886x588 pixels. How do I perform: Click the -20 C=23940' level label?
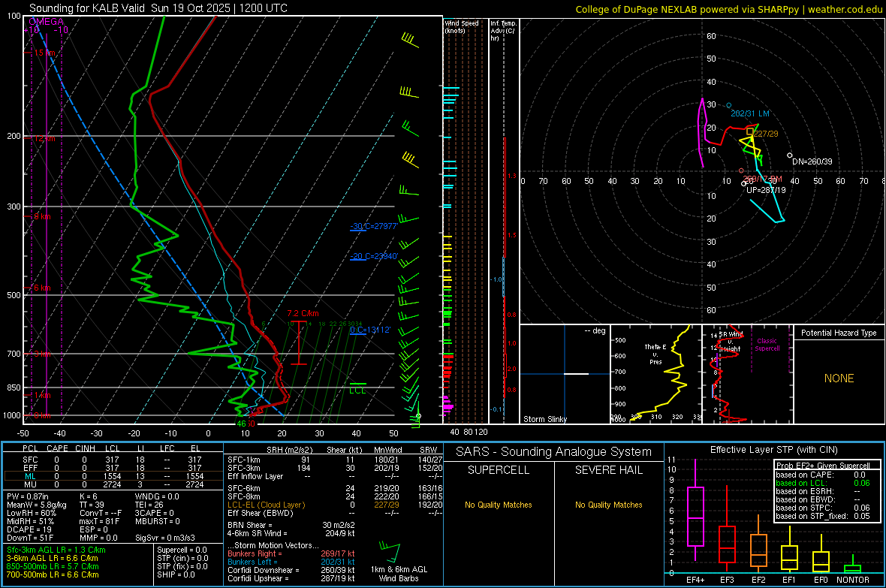[374, 256]
